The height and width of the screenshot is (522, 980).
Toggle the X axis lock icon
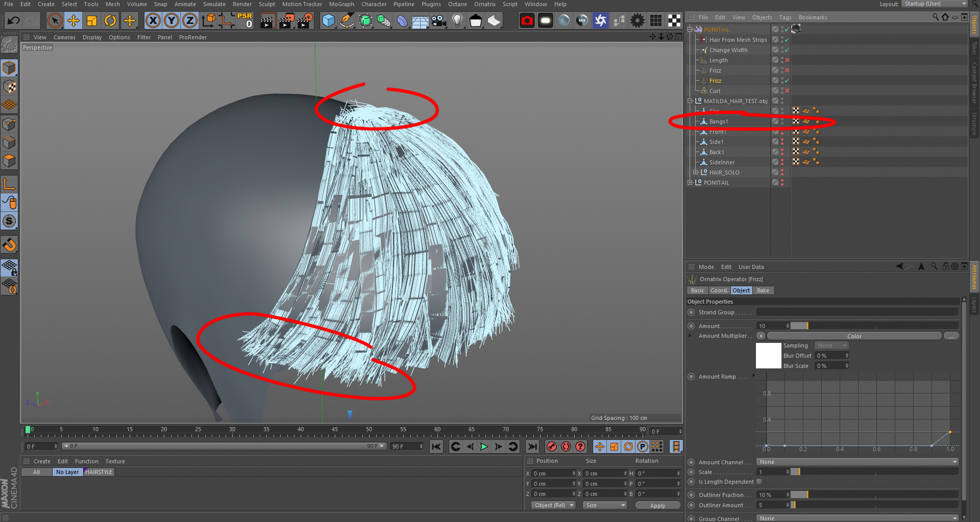pyautogui.click(x=153, y=21)
